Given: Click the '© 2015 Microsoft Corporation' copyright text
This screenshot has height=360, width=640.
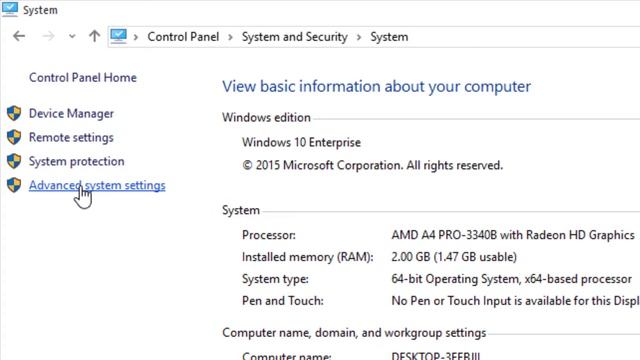Looking at the screenshot, I should tap(372, 165).
